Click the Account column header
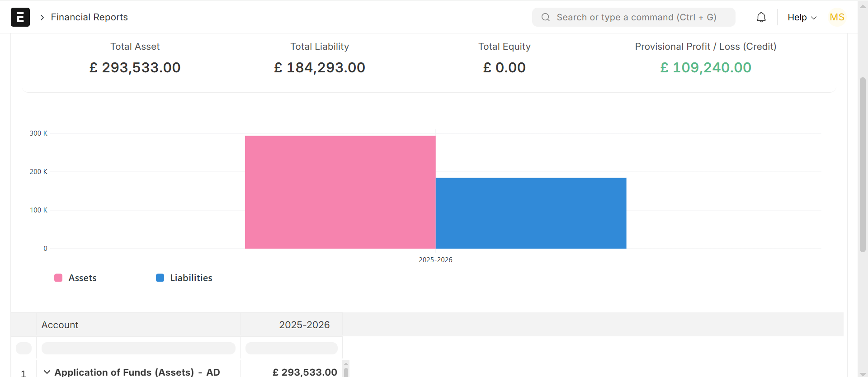The image size is (868, 377). coord(60,325)
